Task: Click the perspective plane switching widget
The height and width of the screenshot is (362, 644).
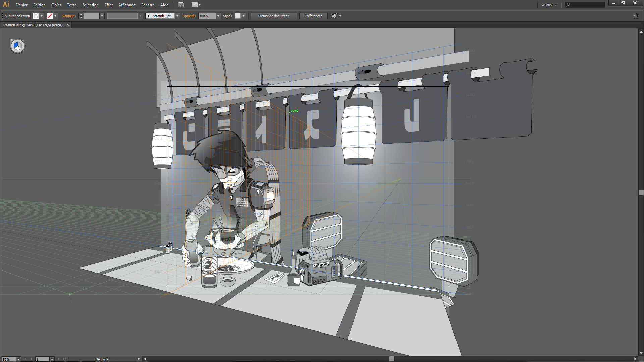Action: point(18,46)
